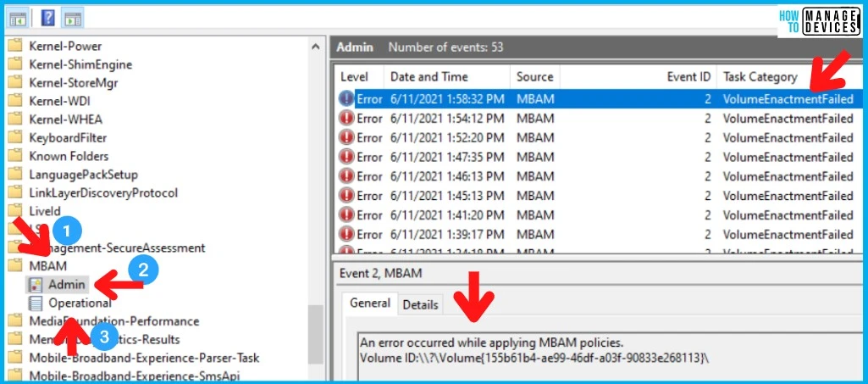The image size is (868, 384).
Task: Select the error event at 1:58:32 PM
Action: pyautogui.click(x=599, y=99)
